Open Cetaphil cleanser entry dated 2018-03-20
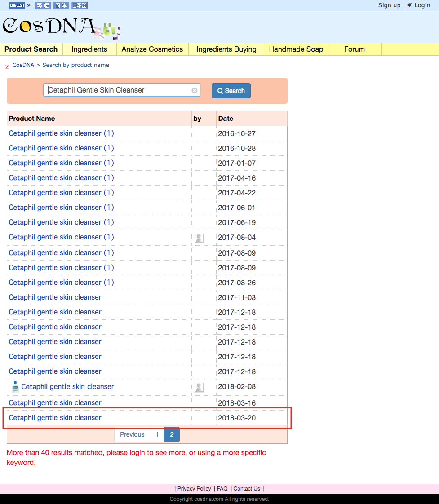This screenshot has height=504, width=439. (x=55, y=417)
